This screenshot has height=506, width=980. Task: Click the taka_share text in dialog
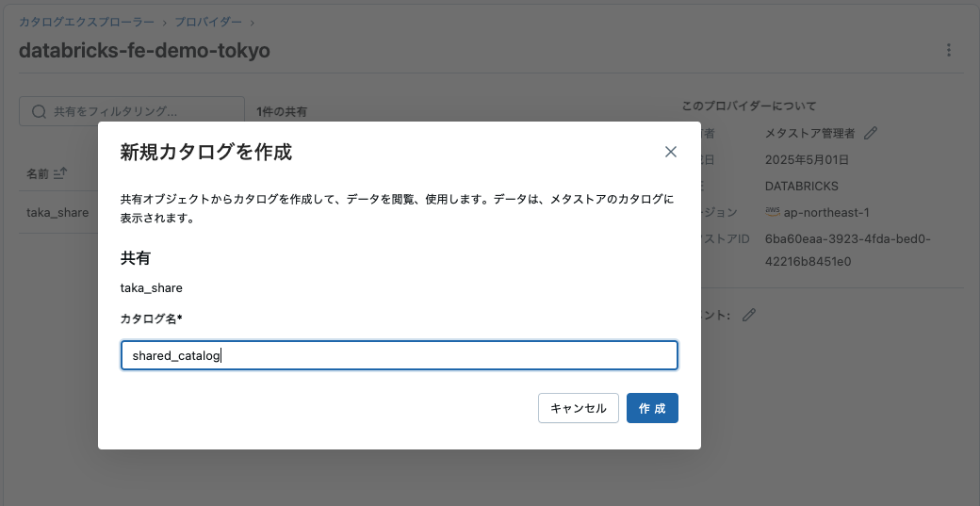coord(152,288)
